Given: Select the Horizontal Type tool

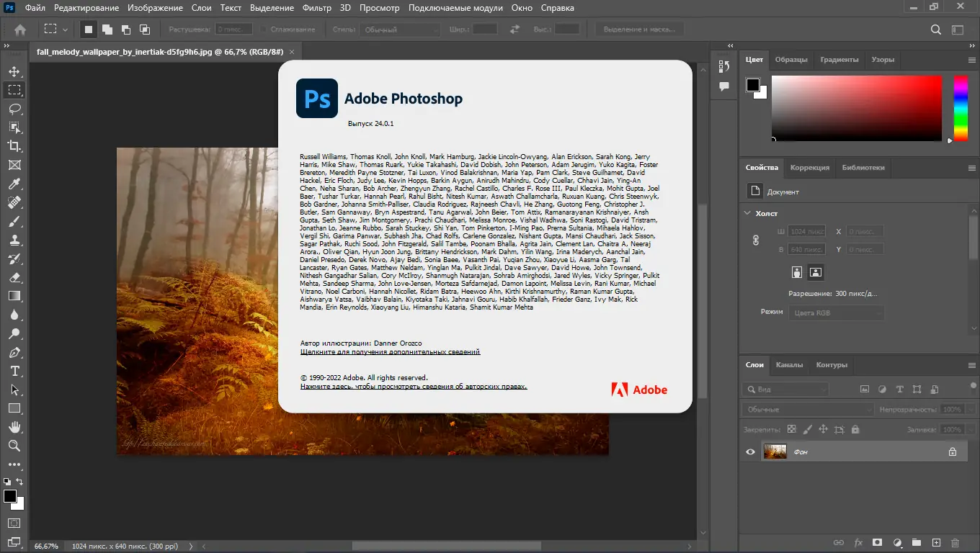Looking at the screenshot, I should [14, 371].
